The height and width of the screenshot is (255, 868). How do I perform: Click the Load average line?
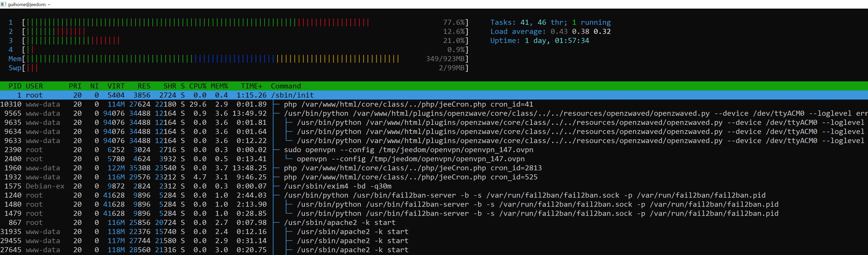click(x=550, y=32)
